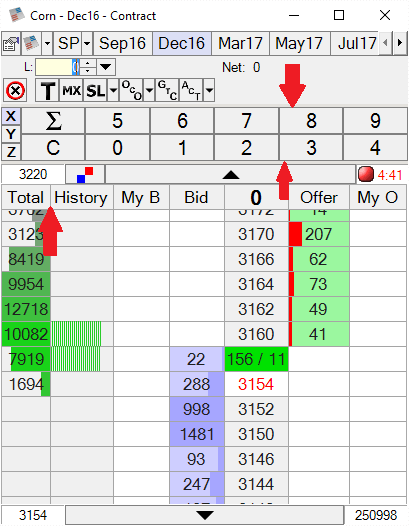Screen dimensions: 409x526
Task: Toggle the T order type button
Action: point(47,90)
